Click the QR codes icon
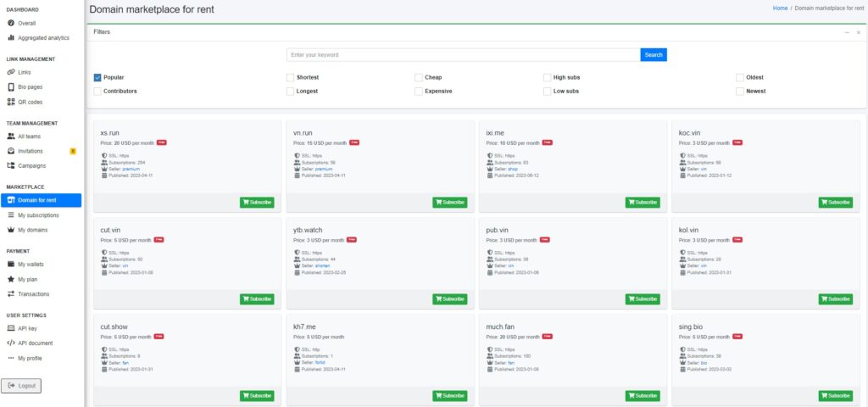868x407 pixels. (x=10, y=102)
